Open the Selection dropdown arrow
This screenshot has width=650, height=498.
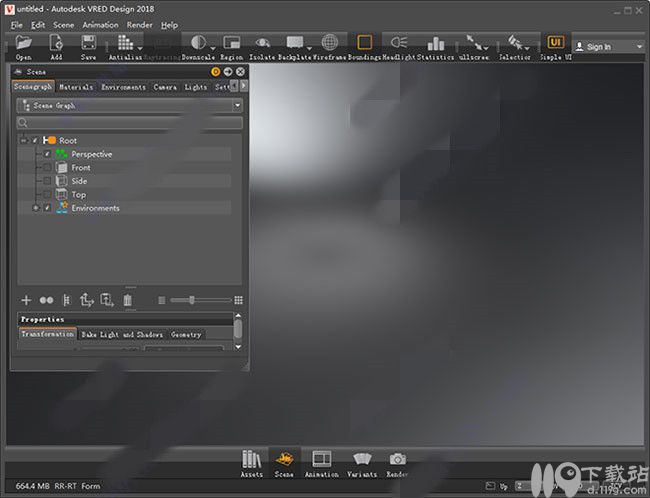527,48
